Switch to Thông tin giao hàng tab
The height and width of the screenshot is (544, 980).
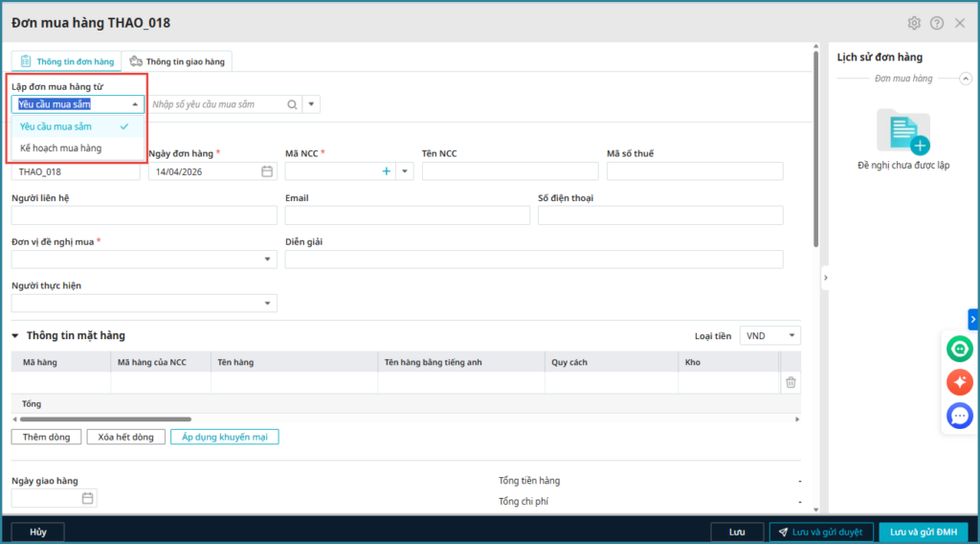177,62
